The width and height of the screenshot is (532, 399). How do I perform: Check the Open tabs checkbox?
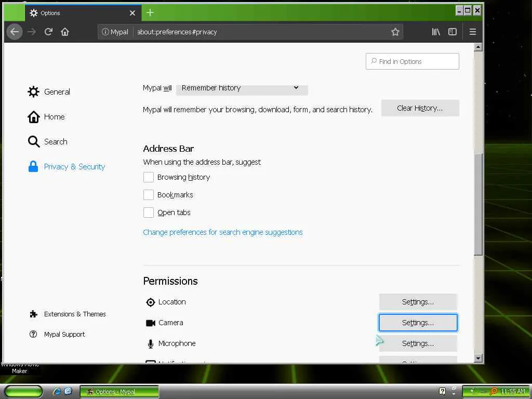[149, 212]
